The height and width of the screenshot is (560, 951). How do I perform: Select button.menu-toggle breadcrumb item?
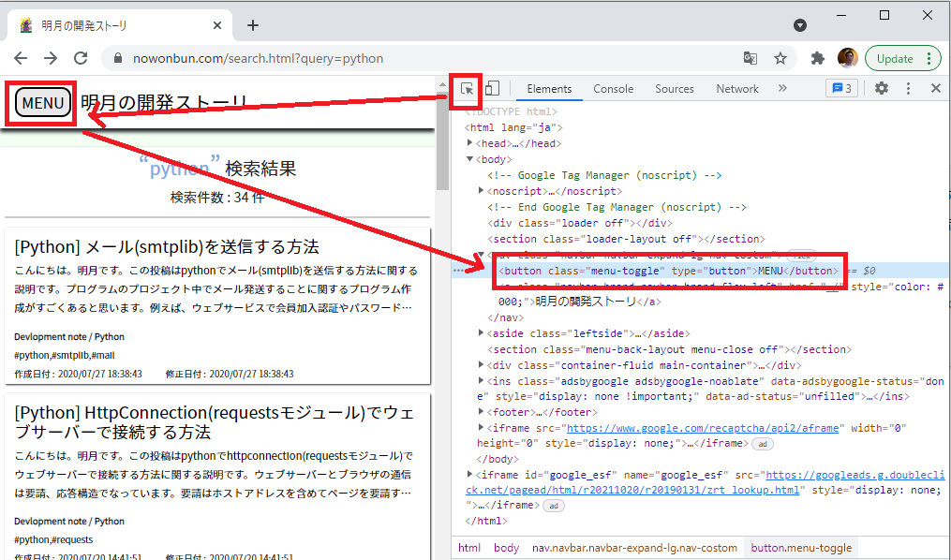(801, 548)
